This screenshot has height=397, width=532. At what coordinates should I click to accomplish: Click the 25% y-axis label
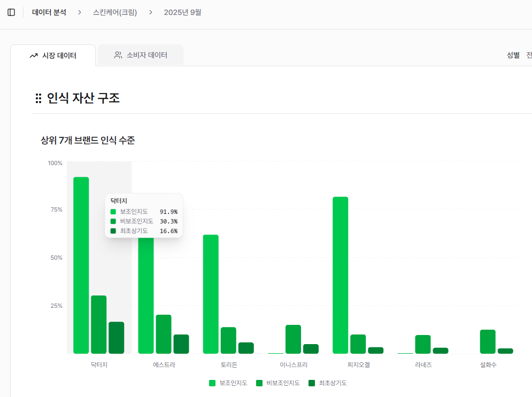(x=56, y=306)
